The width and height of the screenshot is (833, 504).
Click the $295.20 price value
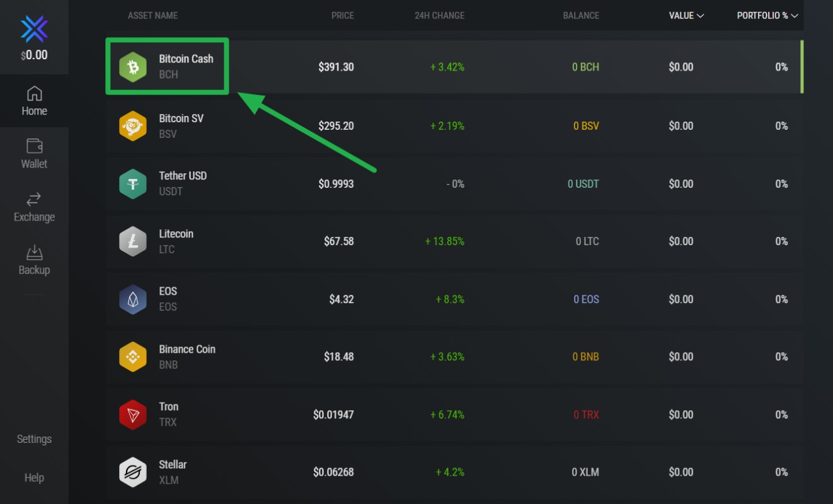tap(336, 126)
